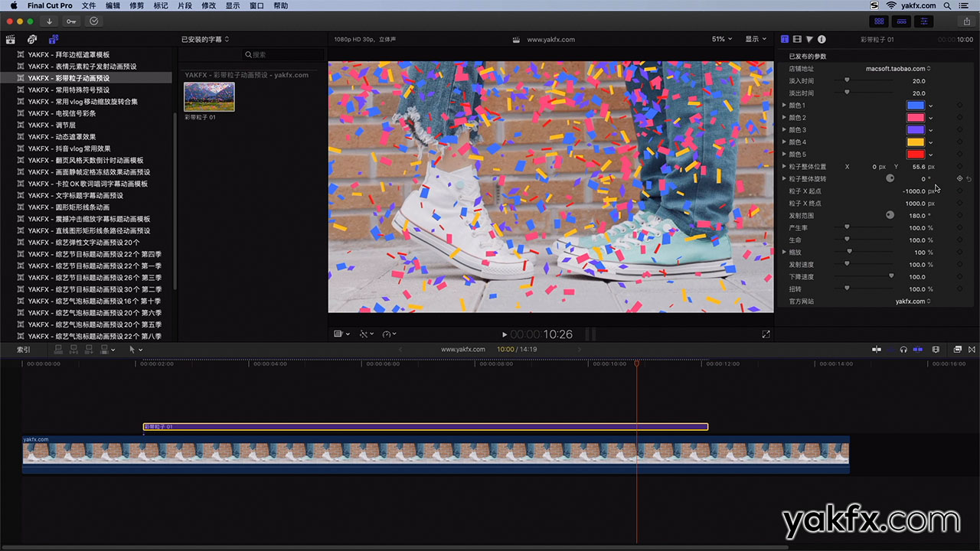
Task: Add keyframe for 粒子整体旋转
Action: click(959, 179)
